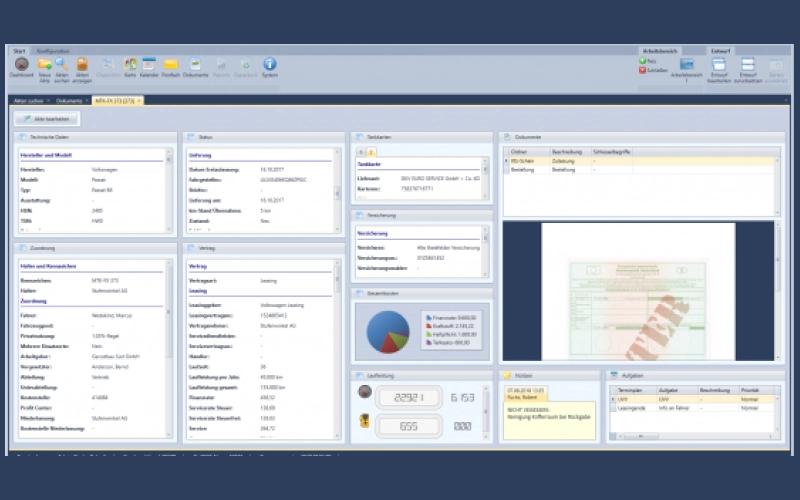Click the Technische Daten panel icon
Screen dimensions: 800x500
click(22, 137)
